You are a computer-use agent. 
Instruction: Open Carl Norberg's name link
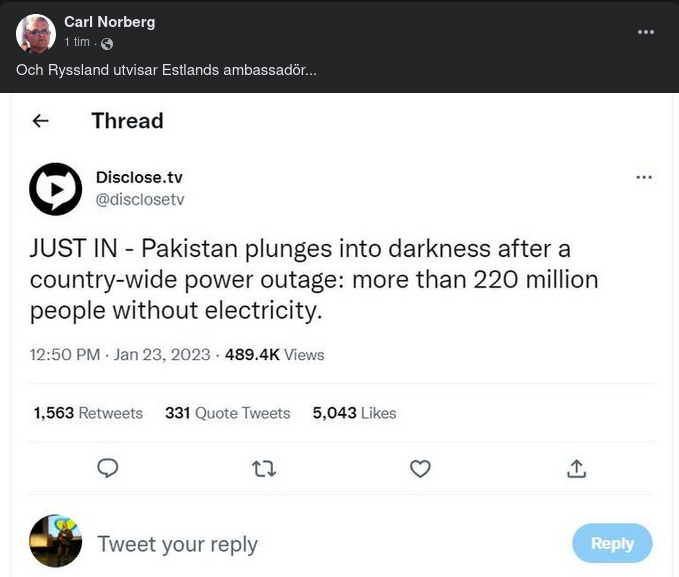pyautogui.click(x=109, y=22)
